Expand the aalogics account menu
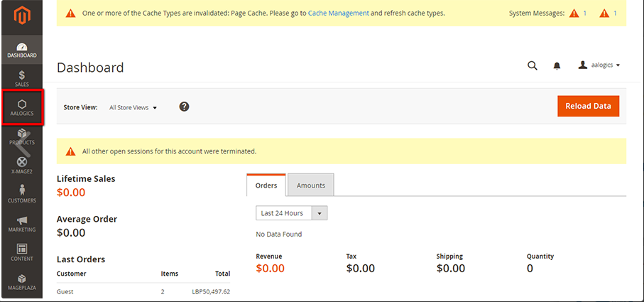644x302 pixels. coord(600,65)
